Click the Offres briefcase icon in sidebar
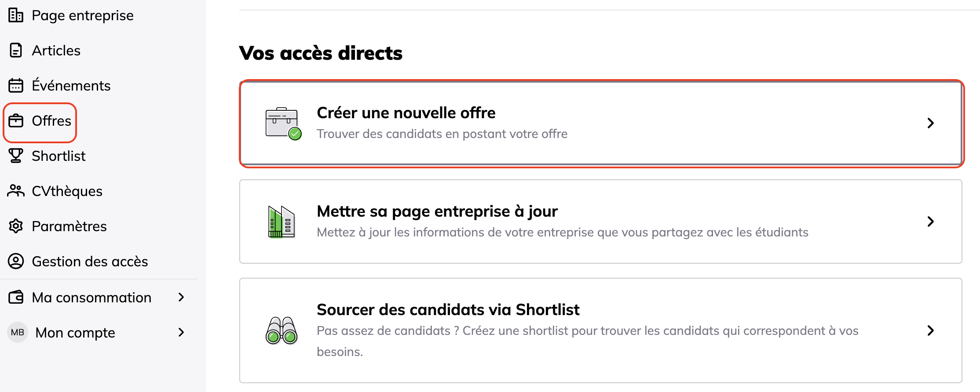The width and height of the screenshot is (980, 392). [x=16, y=120]
